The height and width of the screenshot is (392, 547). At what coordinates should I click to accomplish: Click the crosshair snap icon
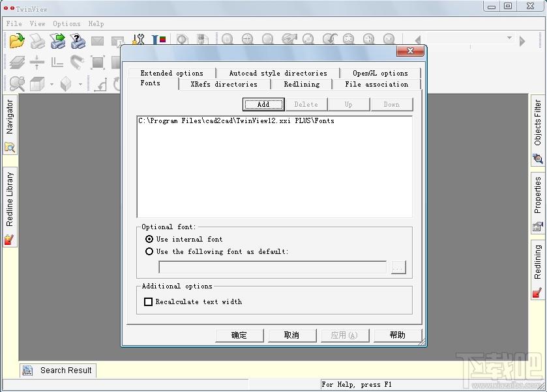(x=37, y=63)
